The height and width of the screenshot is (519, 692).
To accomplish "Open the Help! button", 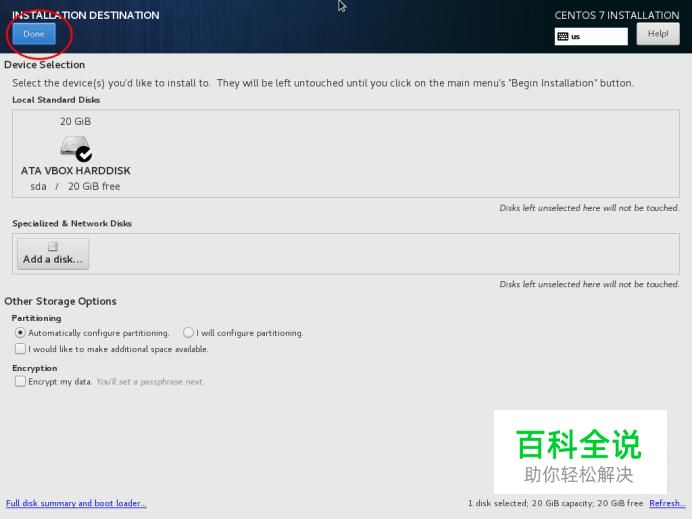I will (x=658, y=34).
